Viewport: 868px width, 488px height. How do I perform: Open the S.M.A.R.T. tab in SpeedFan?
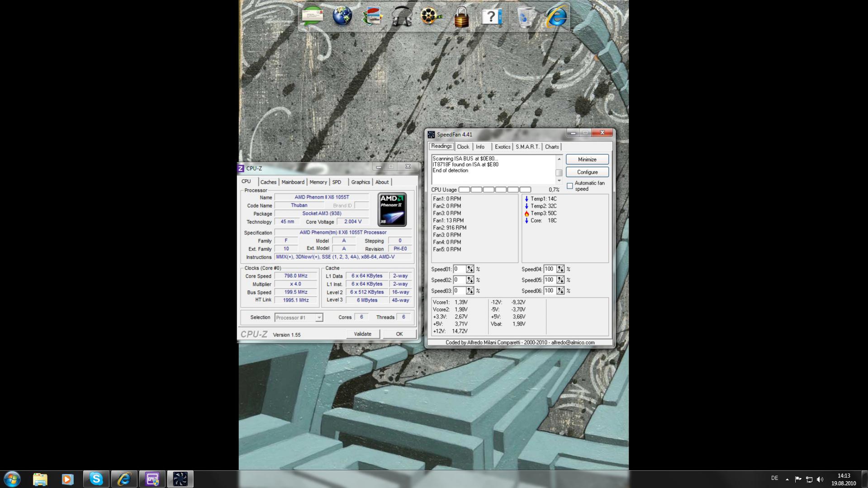pos(527,147)
